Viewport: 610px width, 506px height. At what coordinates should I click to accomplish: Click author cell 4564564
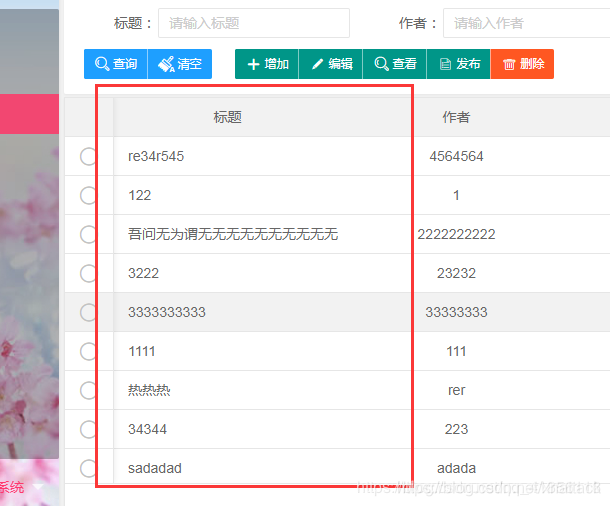point(456,156)
